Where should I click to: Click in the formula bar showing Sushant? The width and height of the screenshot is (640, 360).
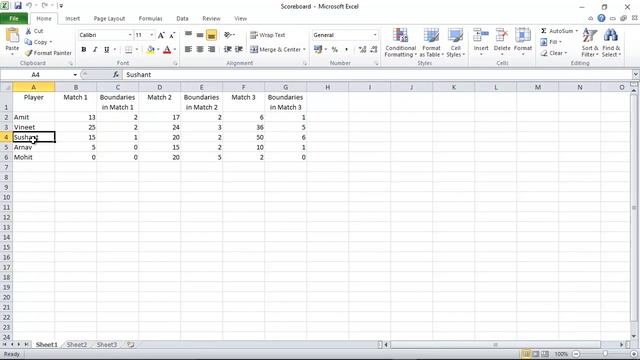pyautogui.click(x=378, y=75)
